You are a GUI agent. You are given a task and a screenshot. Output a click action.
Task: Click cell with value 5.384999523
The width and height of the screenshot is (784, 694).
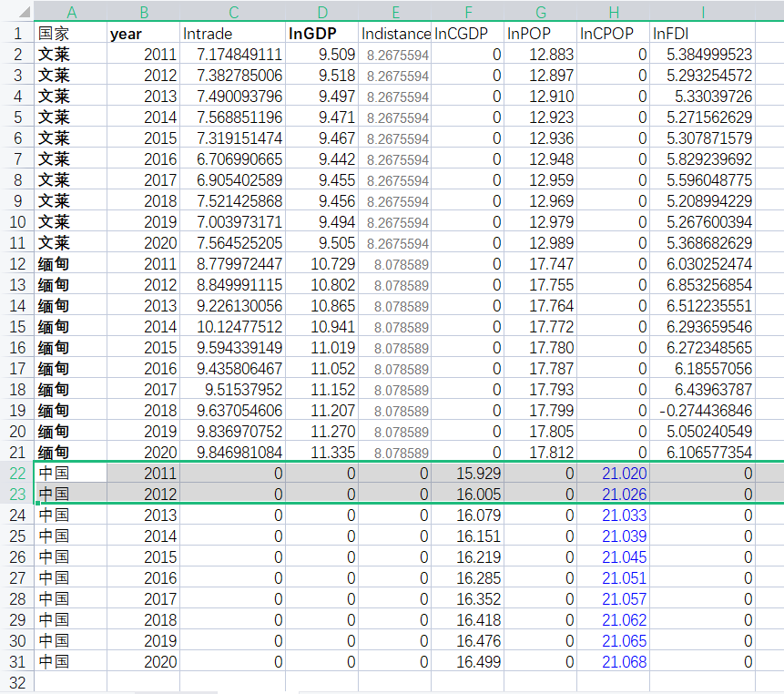(x=702, y=55)
